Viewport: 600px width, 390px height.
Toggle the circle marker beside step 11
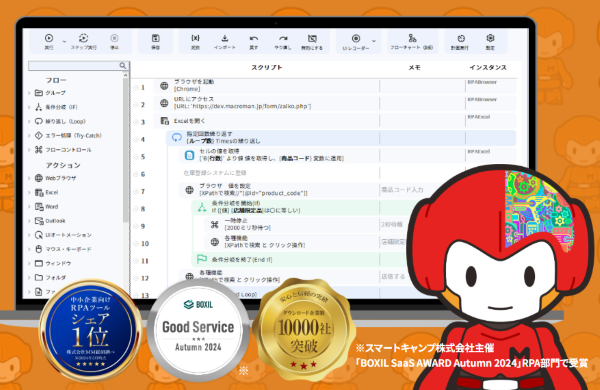click(136, 261)
